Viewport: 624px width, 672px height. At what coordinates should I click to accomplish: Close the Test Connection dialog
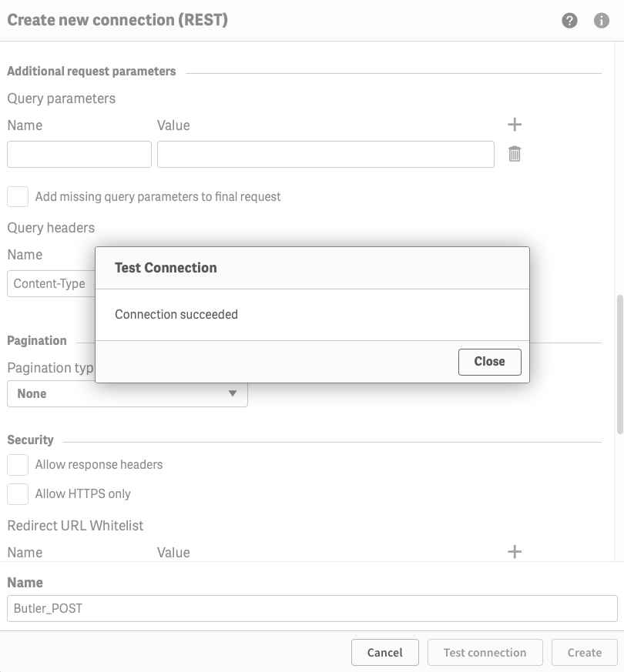click(489, 362)
